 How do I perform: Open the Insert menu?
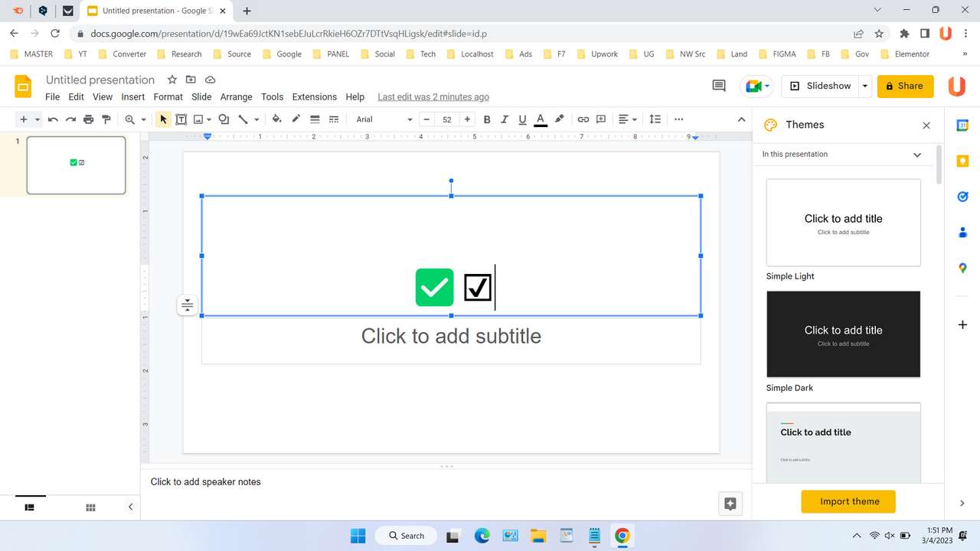[132, 96]
